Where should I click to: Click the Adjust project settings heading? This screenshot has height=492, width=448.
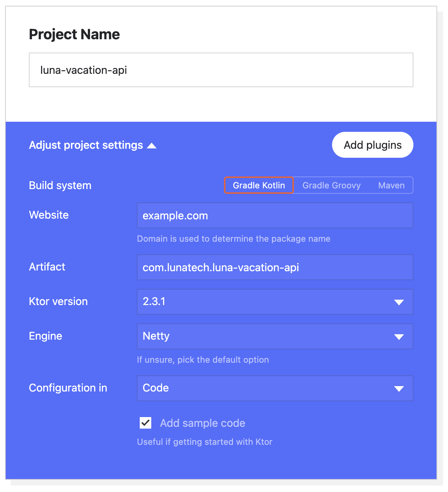coord(86,145)
